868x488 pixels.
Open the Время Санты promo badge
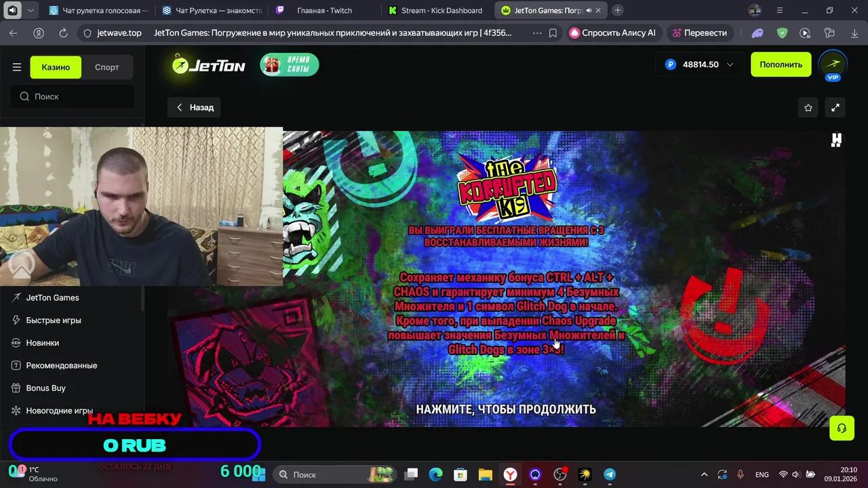tap(290, 64)
